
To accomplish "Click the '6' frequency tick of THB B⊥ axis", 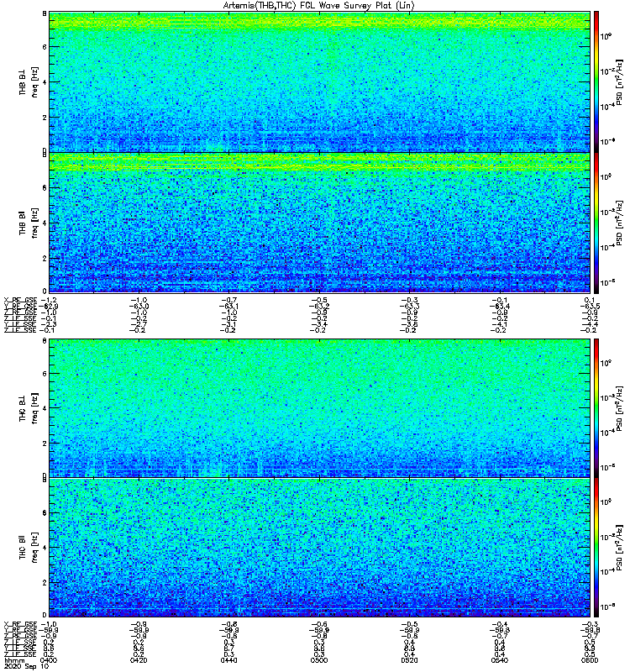I will pyautogui.click(x=45, y=47).
